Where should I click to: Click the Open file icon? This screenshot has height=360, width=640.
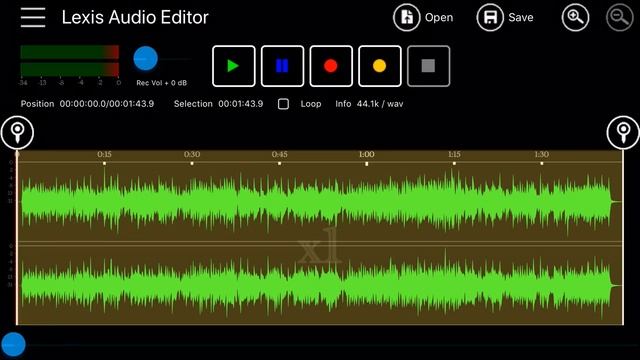point(407,17)
